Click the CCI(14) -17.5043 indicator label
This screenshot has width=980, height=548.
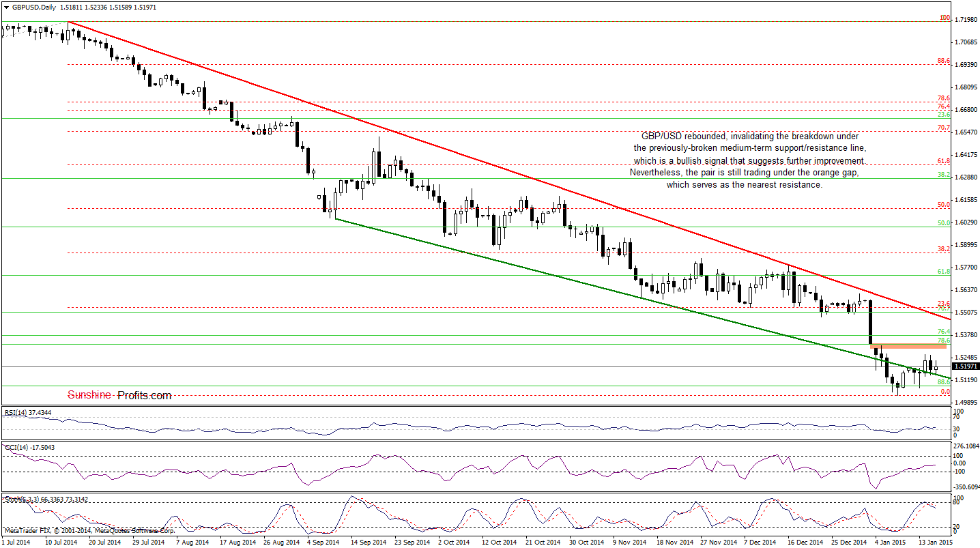tap(29, 447)
